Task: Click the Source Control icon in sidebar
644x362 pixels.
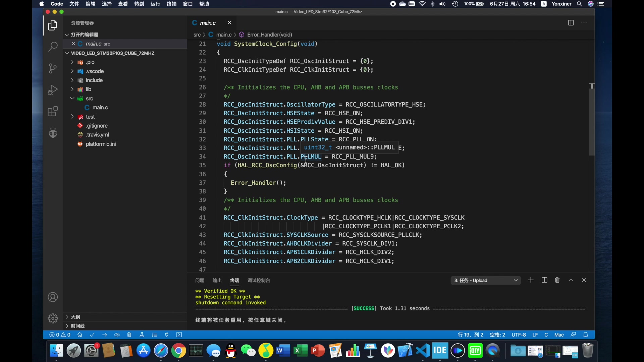Action: [53, 68]
